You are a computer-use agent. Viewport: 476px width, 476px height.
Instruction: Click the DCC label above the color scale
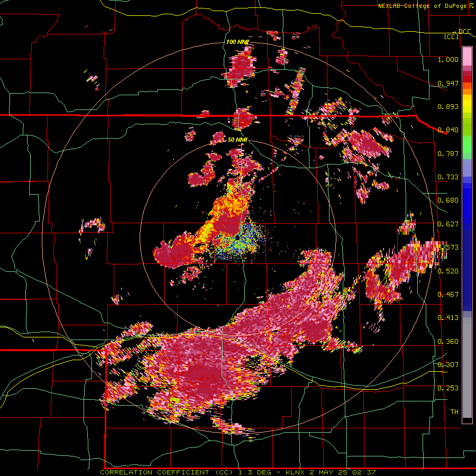point(464,32)
